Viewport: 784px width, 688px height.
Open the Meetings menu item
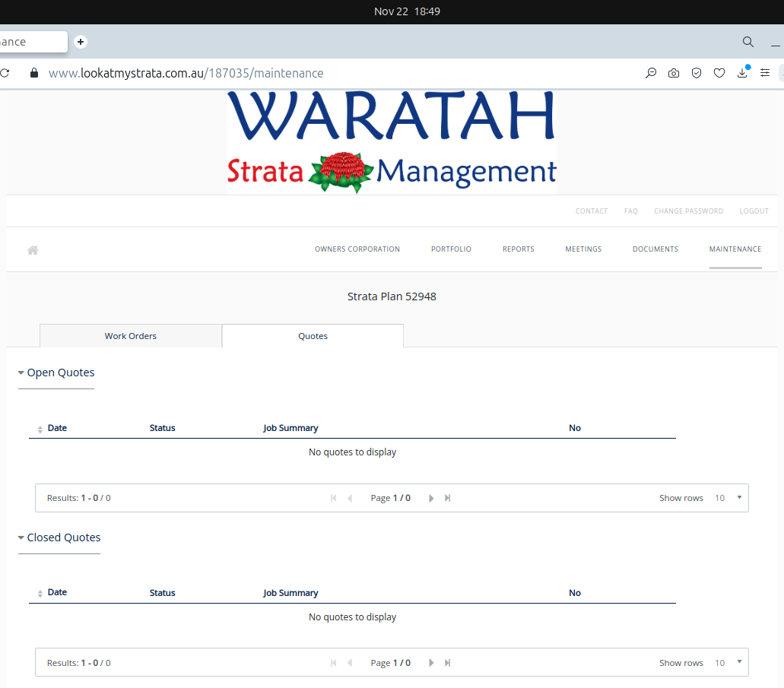pyautogui.click(x=583, y=249)
